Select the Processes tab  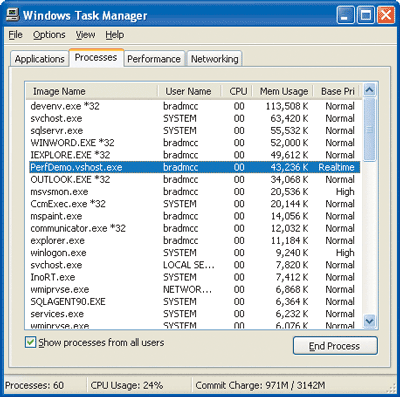coord(96,57)
